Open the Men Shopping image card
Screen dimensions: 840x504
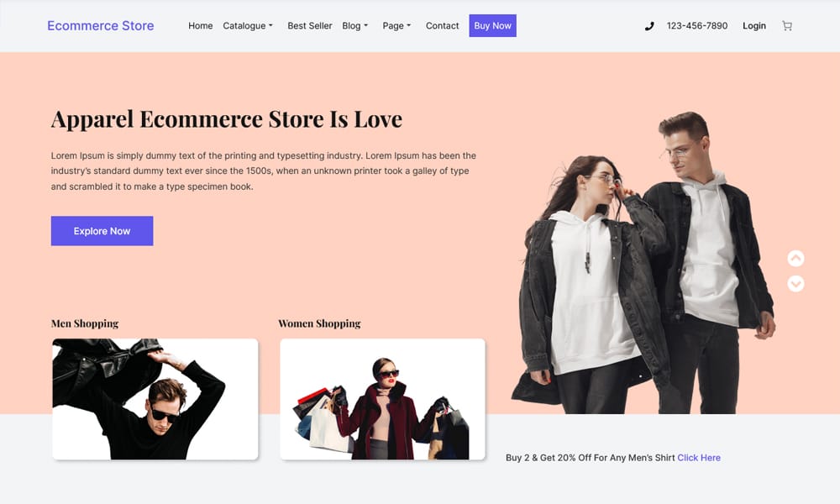pos(155,398)
